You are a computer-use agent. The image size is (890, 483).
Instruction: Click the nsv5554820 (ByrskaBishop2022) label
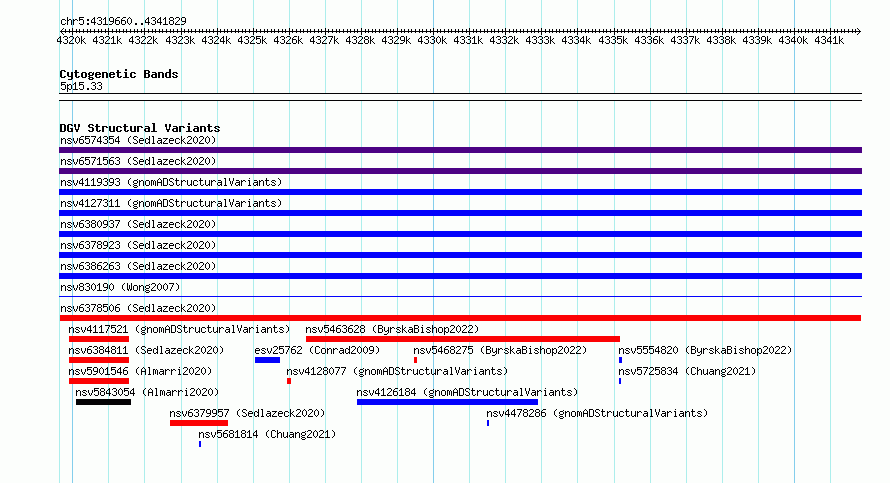click(705, 350)
